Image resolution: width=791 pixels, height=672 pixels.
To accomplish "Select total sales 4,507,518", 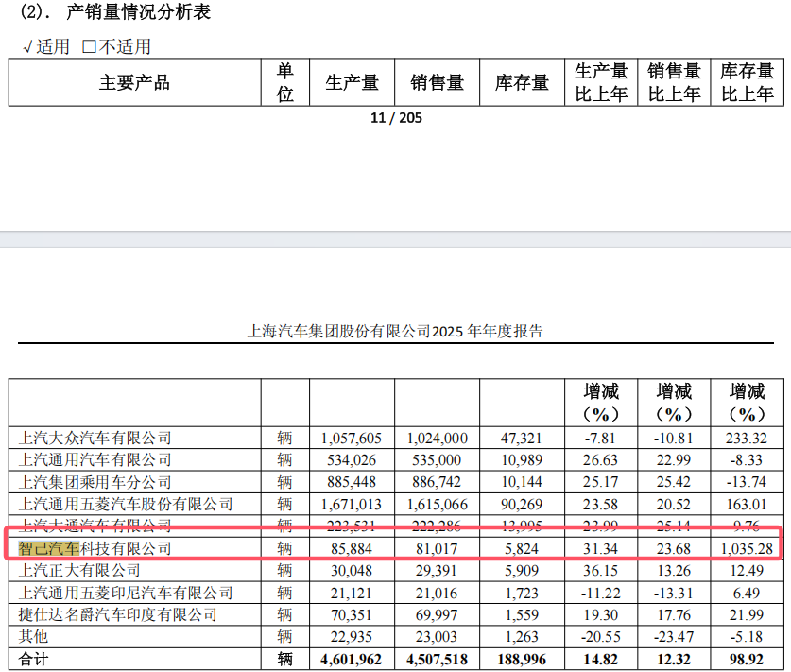I will coord(437,660).
